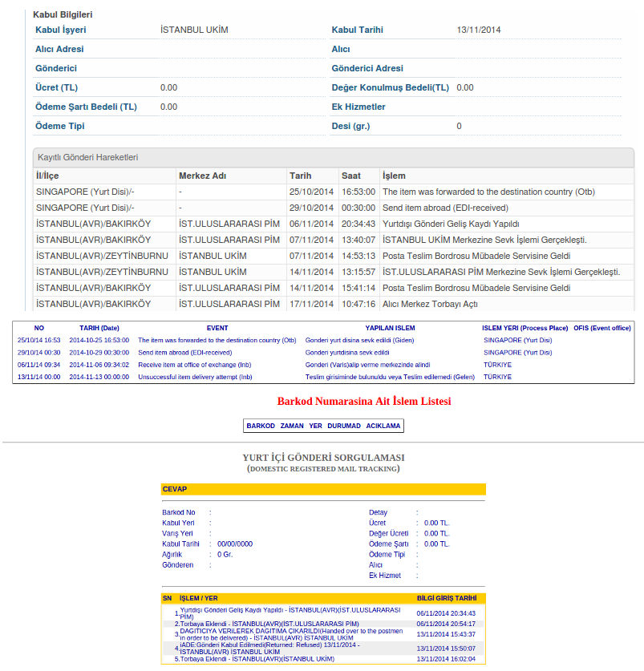The height and width of the screenshot is (671, 644).
Task: Select the "Desi (gr.)" label
Action: click(x=350, y=126)
